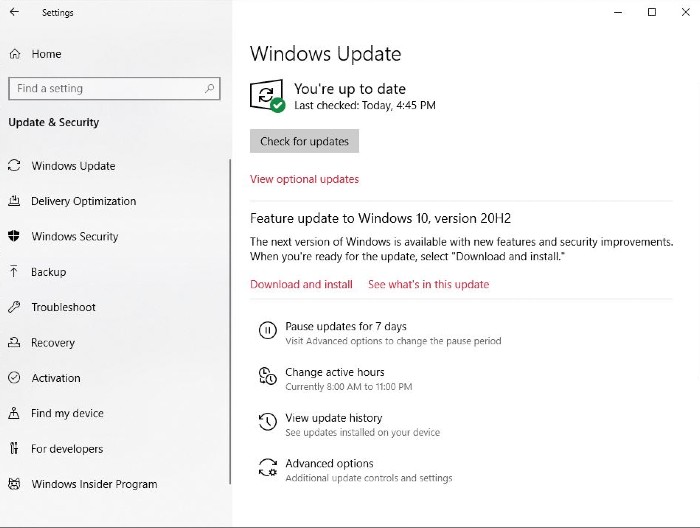Open the Troubleshoot section
700x528 pixels.
tap(63, 307)
